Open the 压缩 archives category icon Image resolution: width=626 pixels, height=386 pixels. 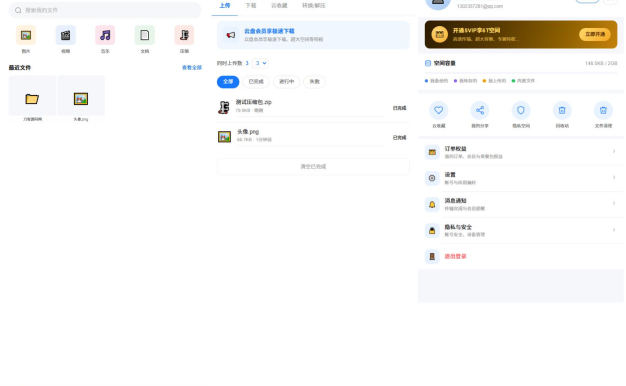[x=184, y=35]
